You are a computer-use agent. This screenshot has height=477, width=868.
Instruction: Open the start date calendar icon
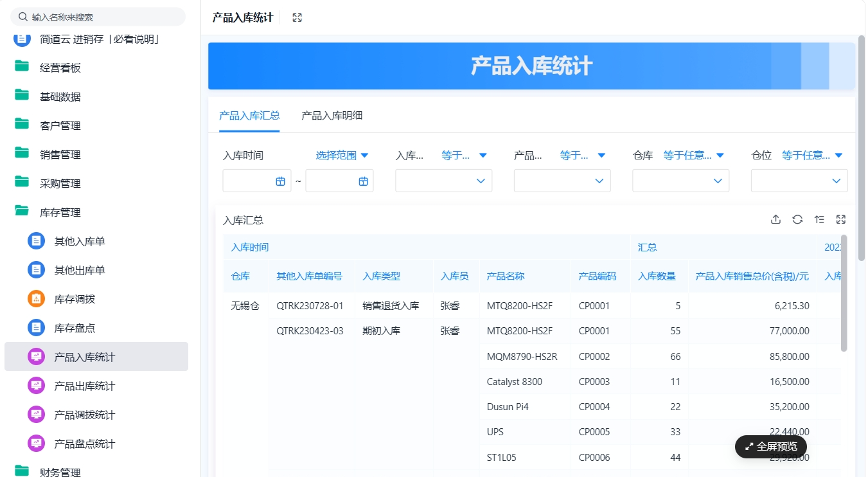[x=280, y=181]
